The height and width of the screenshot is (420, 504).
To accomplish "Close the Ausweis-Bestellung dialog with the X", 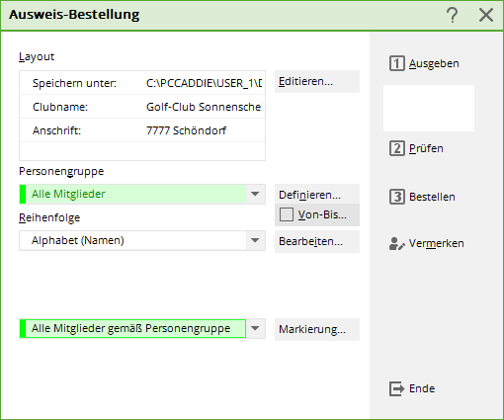I will 486,15.
